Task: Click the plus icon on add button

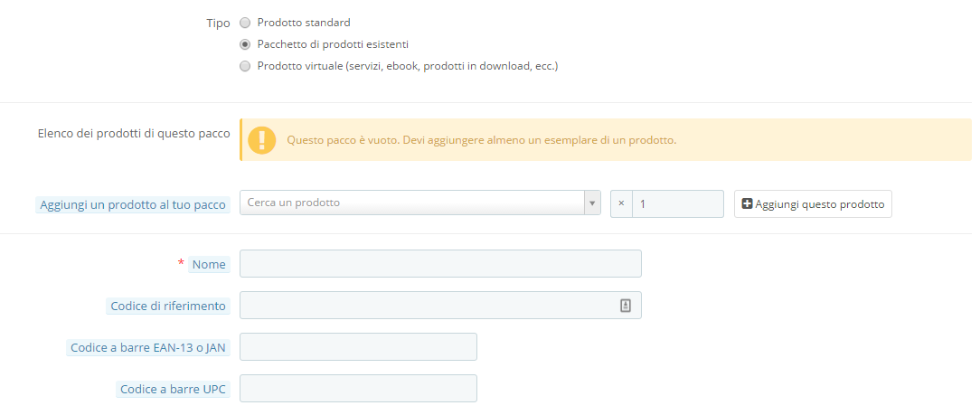Action: pyautogui.click(x=747, y=204)
